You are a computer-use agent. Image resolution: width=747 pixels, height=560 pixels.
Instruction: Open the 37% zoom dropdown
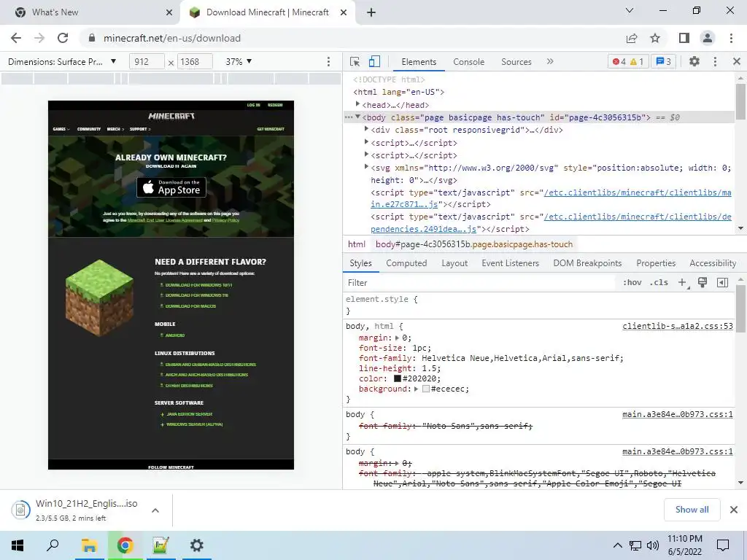[239, 61]
